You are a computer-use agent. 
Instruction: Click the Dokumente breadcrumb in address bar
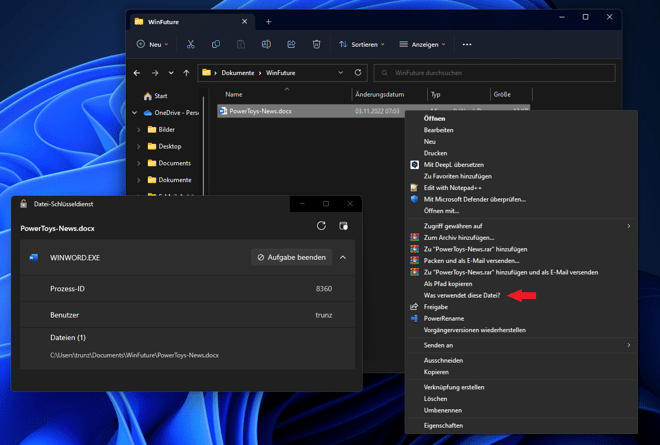coord(238,73)
